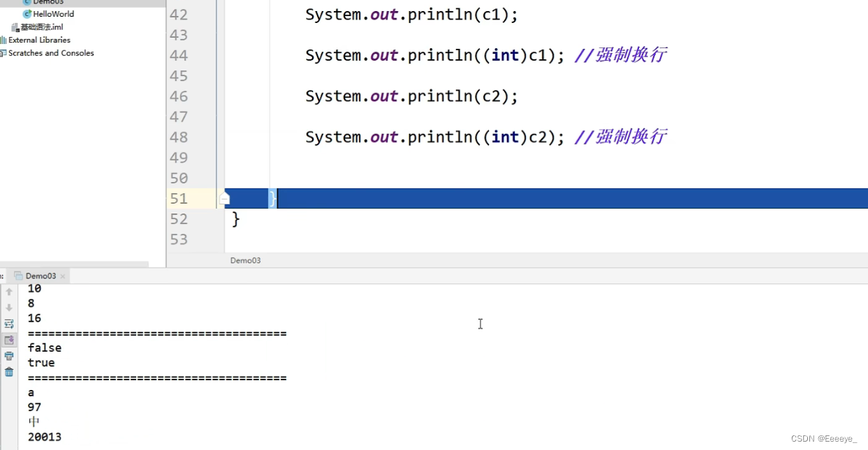Click console output 'false'

45,348
